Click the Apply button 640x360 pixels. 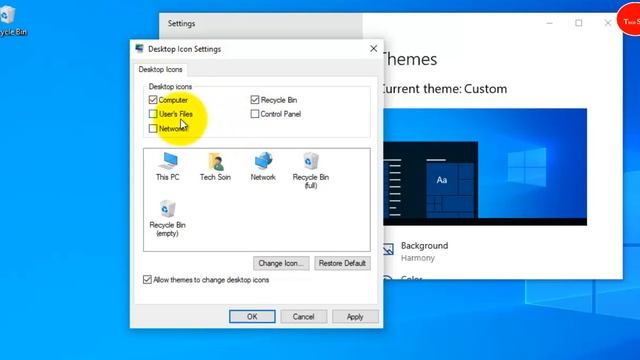[x=355, y=317]
